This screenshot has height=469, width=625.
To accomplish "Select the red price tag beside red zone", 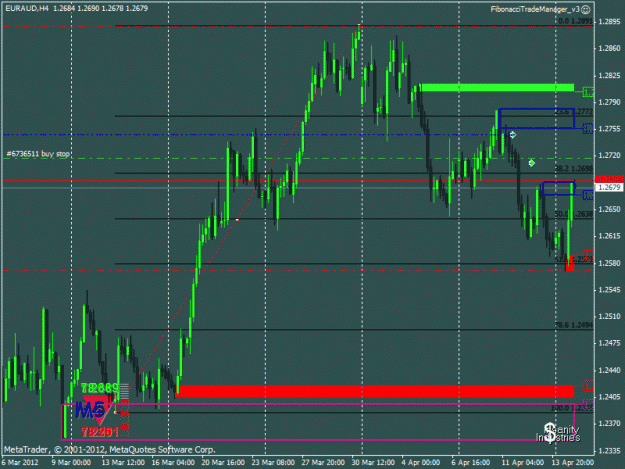I will point(588,385).
